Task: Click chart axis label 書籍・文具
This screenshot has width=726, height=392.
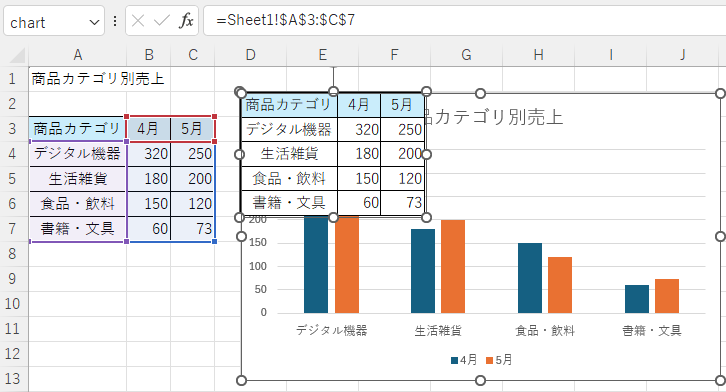Action: (x=652, y=330)
